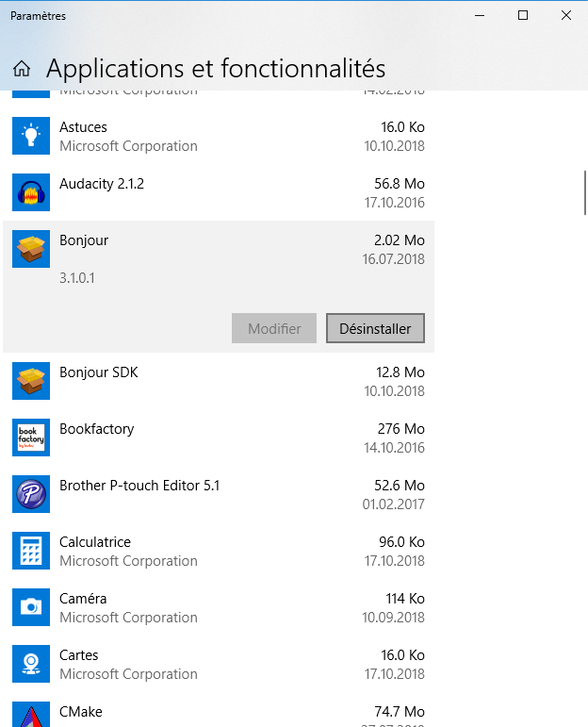Maximize the Paramètres window
Viewport: 588px width, 727px height.
point(523,15)
